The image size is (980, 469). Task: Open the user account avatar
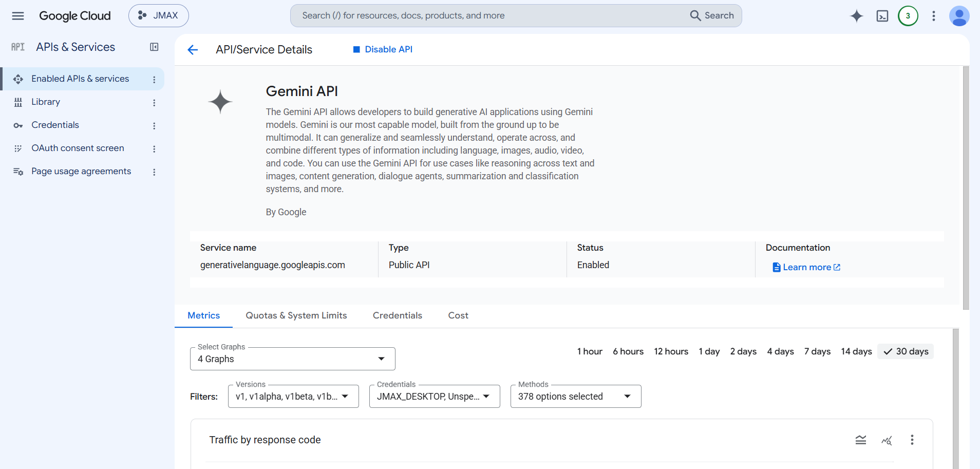(x=959, y=16)
